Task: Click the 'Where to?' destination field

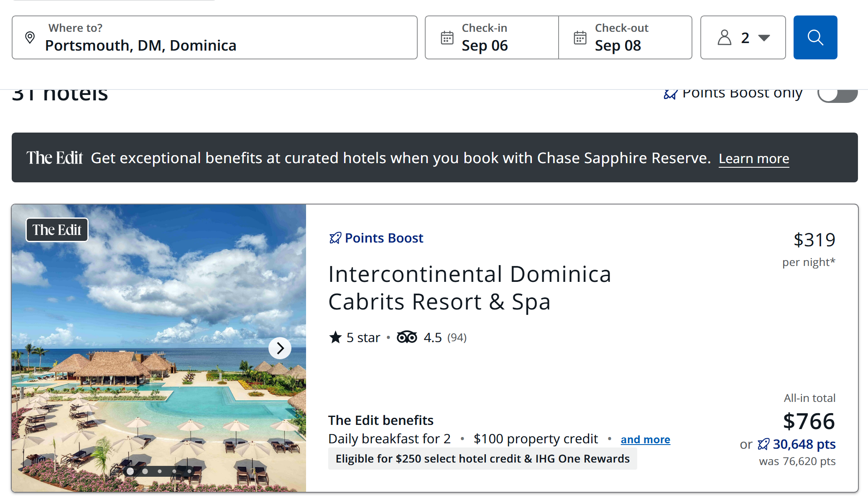Action: point(214,38)
